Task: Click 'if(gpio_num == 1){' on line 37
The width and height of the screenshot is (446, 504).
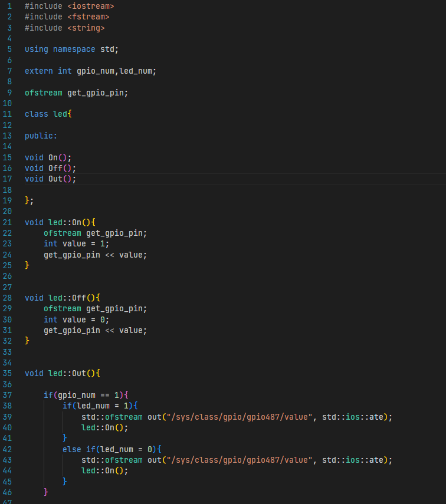Action: tap(86, 395)
